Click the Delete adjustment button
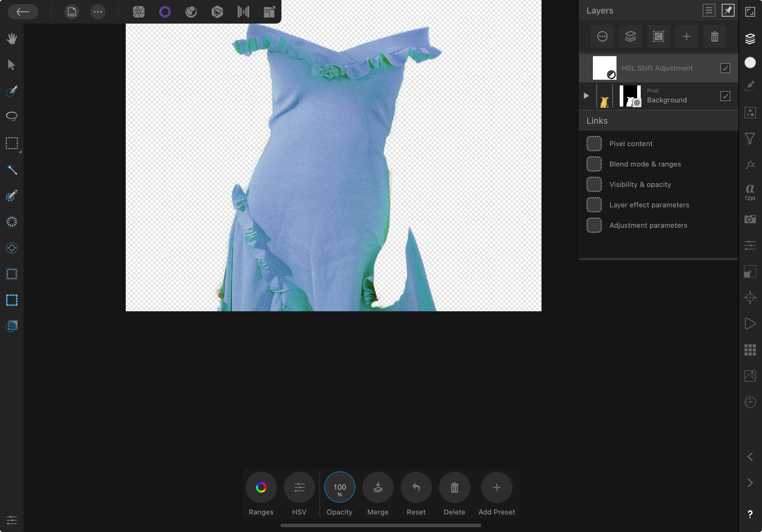The image size is (762, 532). (x=455, y=487)
